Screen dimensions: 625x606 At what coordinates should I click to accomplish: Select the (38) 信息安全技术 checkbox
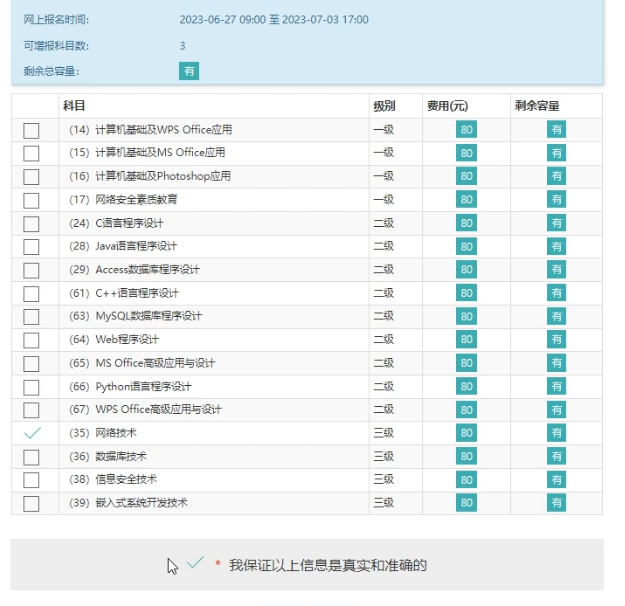click(x=31, y=480)
